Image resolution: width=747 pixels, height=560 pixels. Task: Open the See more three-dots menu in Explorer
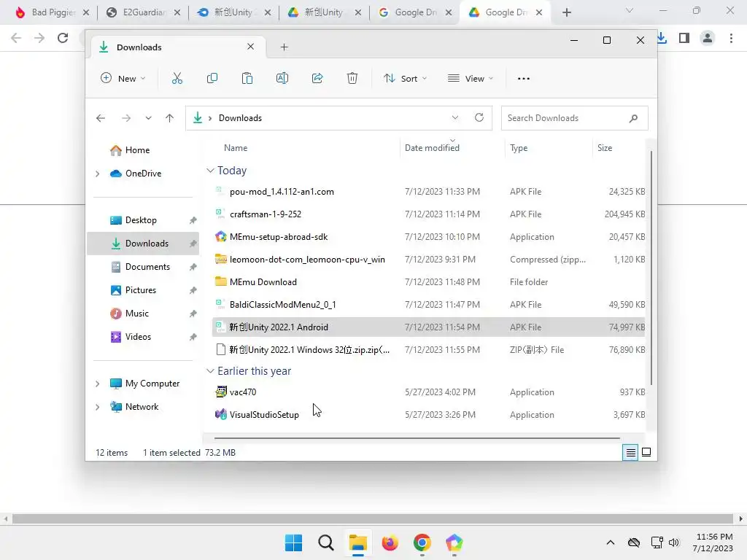pyautogui.click(x=524, y=79)
